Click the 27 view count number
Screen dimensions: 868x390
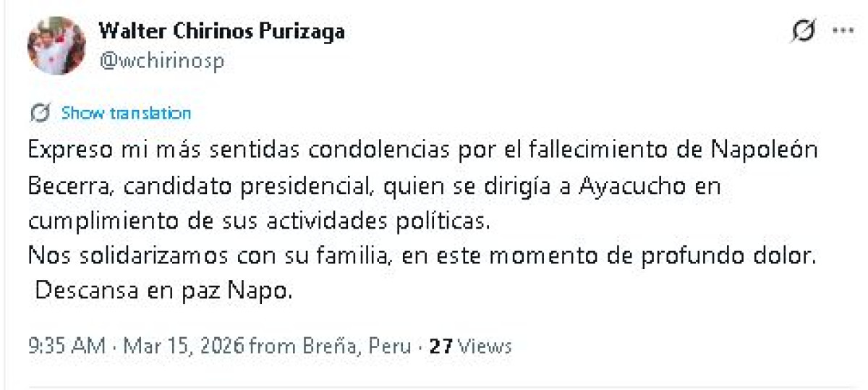440,346
